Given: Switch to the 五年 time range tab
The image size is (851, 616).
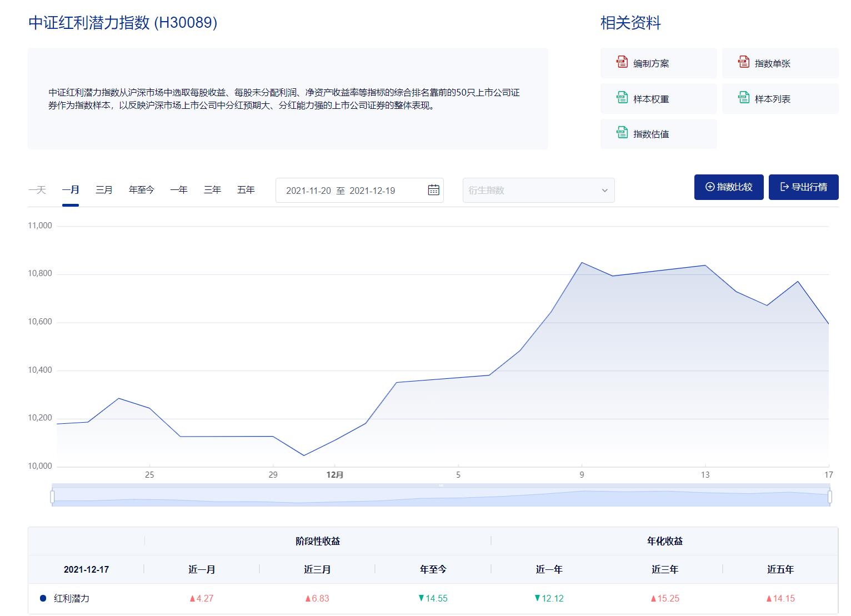Looking at the screenshot, I should pyautogui.click(x=246, y=190).
